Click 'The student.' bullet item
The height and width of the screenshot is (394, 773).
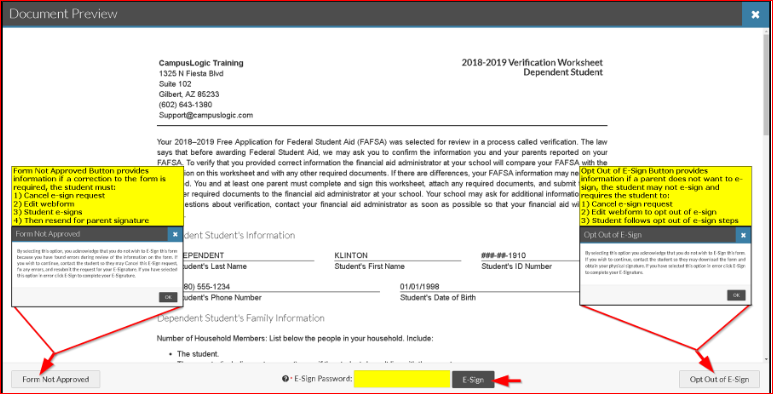pyautogui.click(x=198, y=354)
